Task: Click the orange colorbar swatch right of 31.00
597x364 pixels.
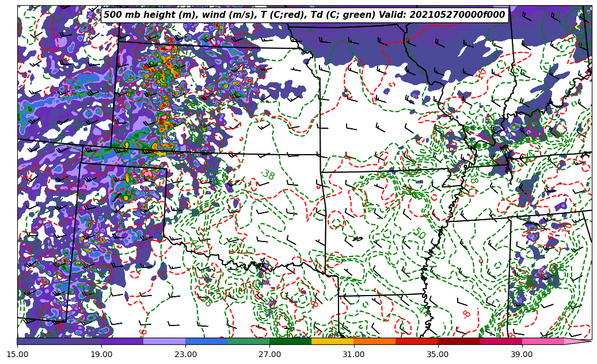Action: click(375, 341)
